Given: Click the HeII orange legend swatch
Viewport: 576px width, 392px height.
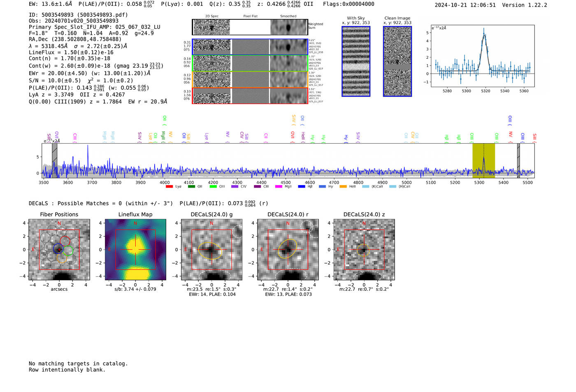Looking at the screenshot, I should pyautogui.click(x=343, y=187).
